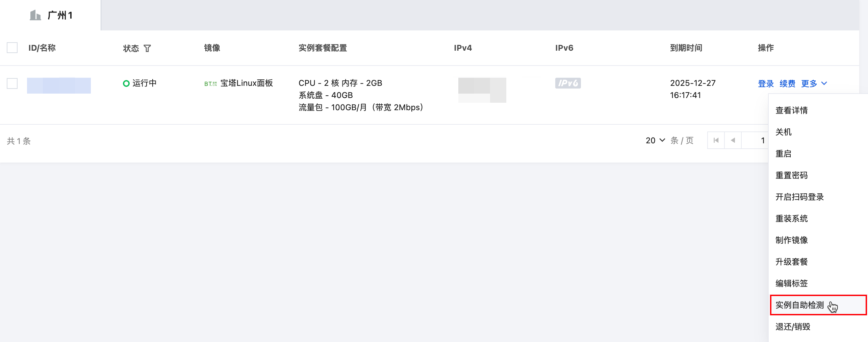Go to first page arrow

[716, 140]
